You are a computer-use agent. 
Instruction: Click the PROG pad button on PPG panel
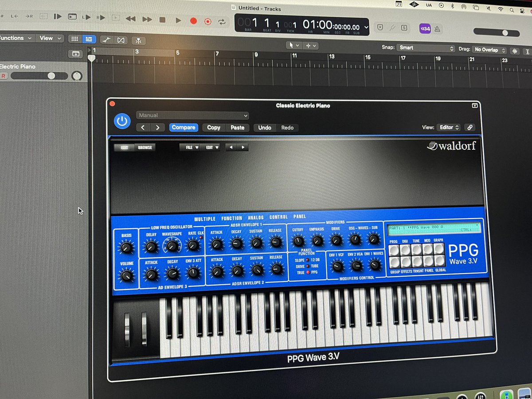click(393, 250)
